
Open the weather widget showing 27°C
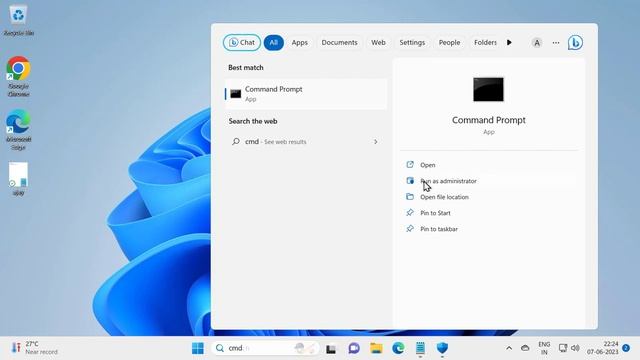click(x=35, y=348)
